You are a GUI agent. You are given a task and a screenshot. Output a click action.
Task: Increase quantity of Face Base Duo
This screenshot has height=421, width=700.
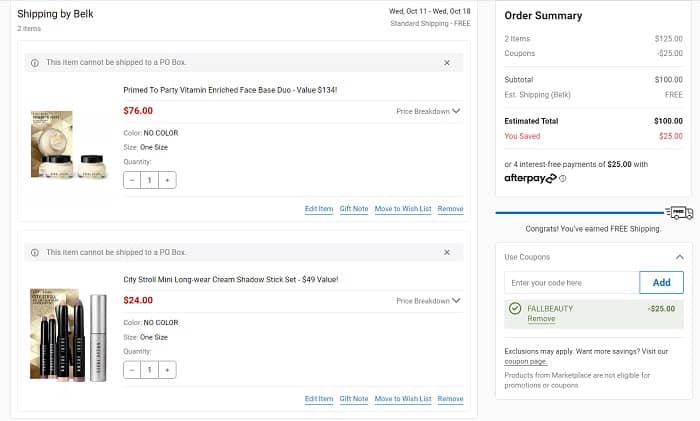click(x=167, y=180)
